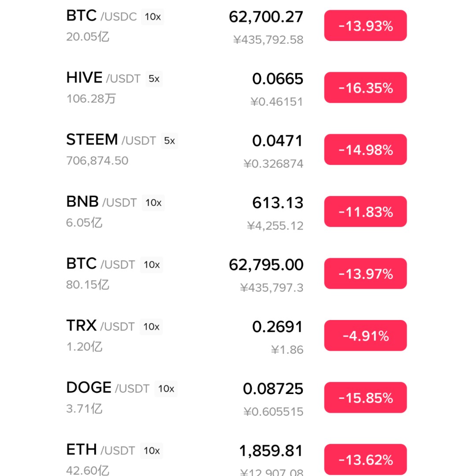Screen dimensions: 476x476
Task: Select the HIVE/USDT pair name
Action: click(x=103, y=78)
